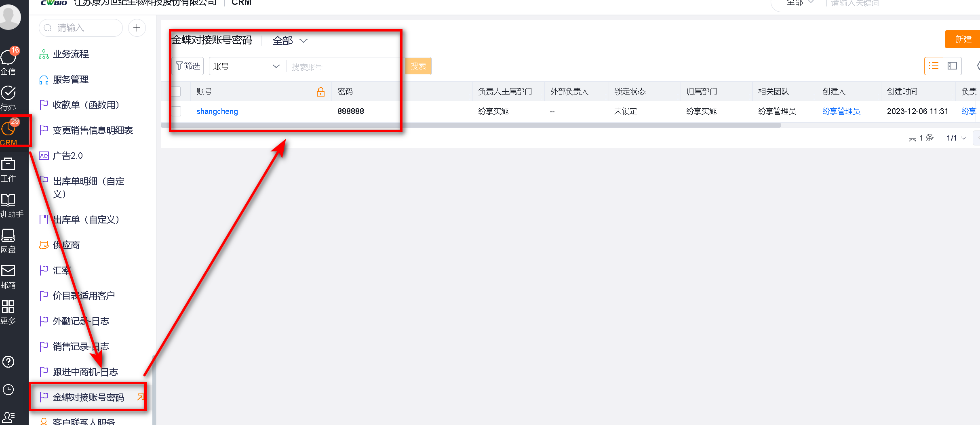Open 变更销售信息明细表 menu item
Image resolution: width=980 pixels, height=425 pixels.
pos(93,130)
